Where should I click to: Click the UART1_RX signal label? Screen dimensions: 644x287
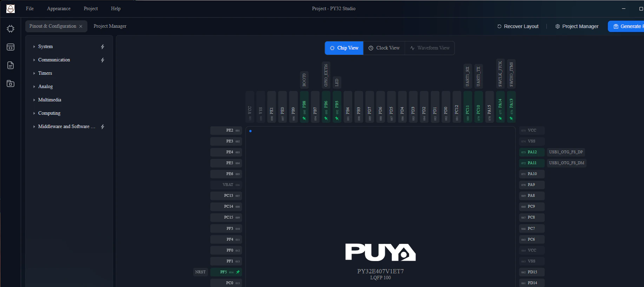pyautogui.click(x=468, y=76)
